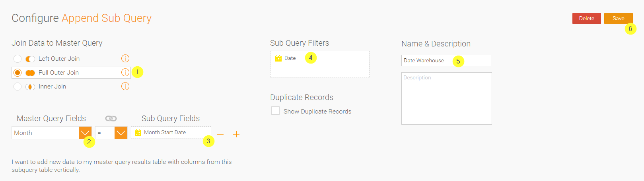Click the Left Outer Join venn icon
This screenshot has width=644, height=181.
(30, 59)
